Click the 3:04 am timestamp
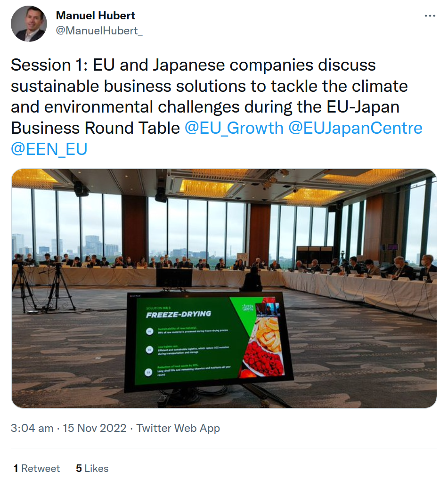 point(32,428)
